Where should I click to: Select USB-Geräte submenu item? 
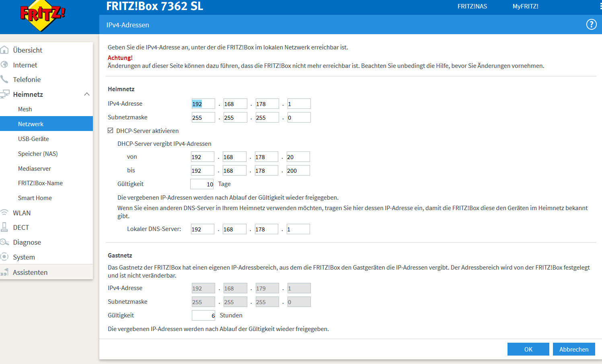click(46, 139)
